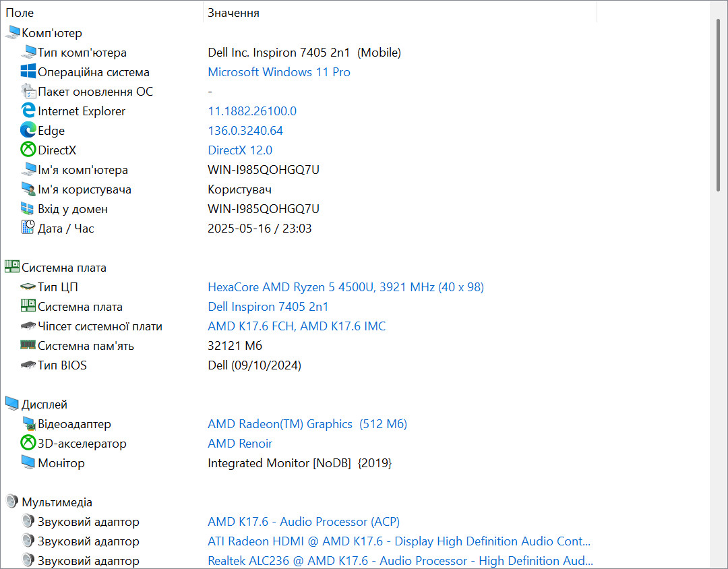This screenshot has width=728, height=569.
Task: Select the Dell (09/10/2024) BIOS value
Action: 254,365
